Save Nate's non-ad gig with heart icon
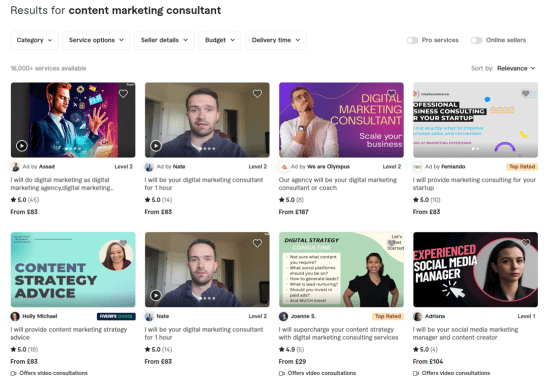Screen dimensions: 551x378 [x=258, y=243]
